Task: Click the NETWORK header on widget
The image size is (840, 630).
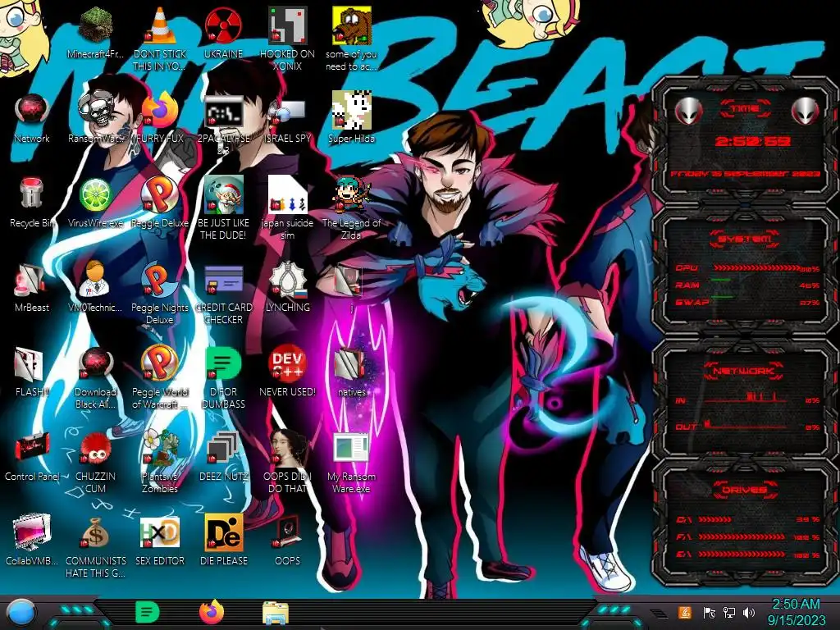Action: tap(743, 371)
